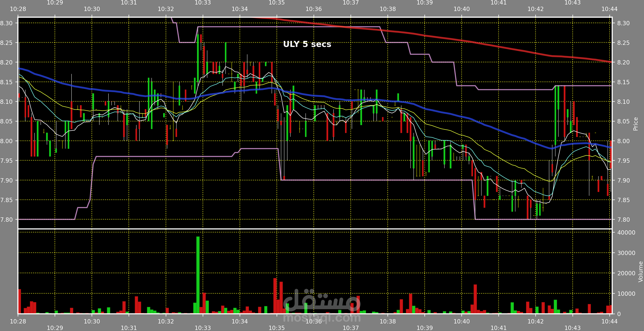Click the 10:35 label on upper time axis
Screen dimensions: 644x331
[x=276, y=3]
